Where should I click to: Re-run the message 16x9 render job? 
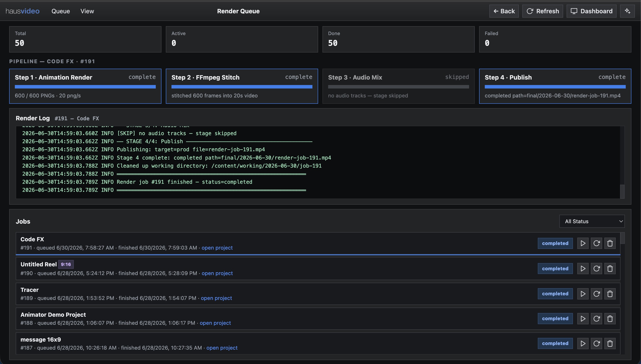pyautogui.click(x=596, y=344)
